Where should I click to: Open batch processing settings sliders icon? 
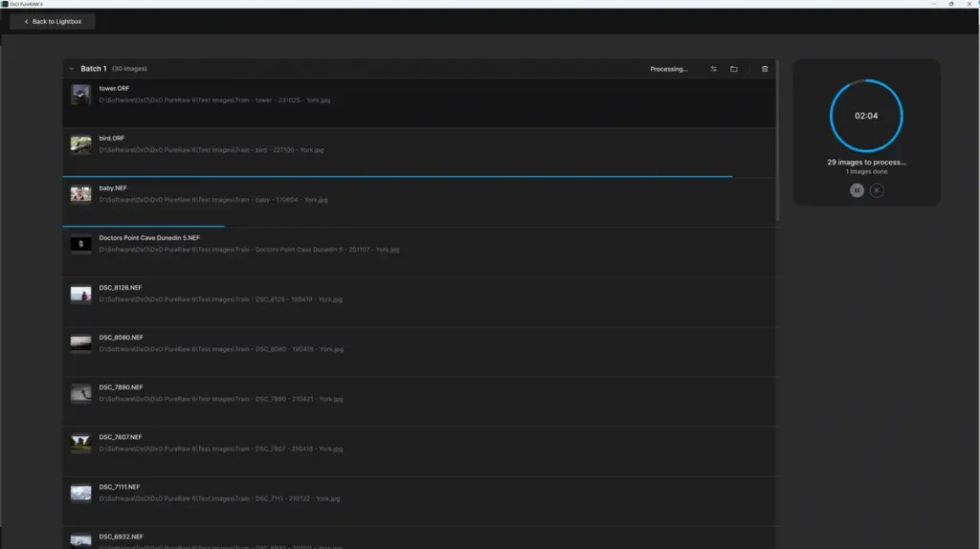pos(713,69)
